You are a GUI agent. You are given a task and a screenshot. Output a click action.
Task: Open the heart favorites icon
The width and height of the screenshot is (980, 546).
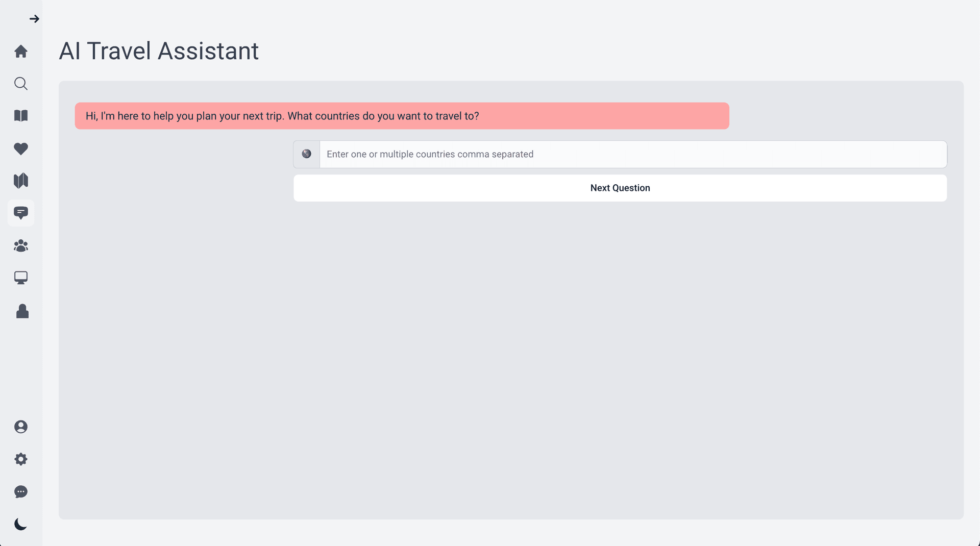tap(21, 148)
